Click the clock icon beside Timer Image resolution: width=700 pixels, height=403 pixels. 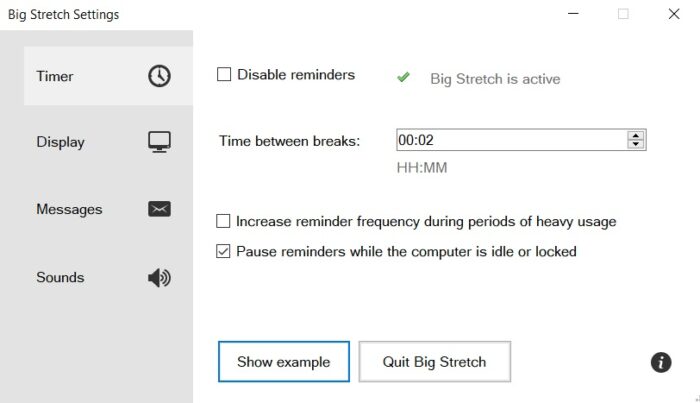[x=159, y=76]
